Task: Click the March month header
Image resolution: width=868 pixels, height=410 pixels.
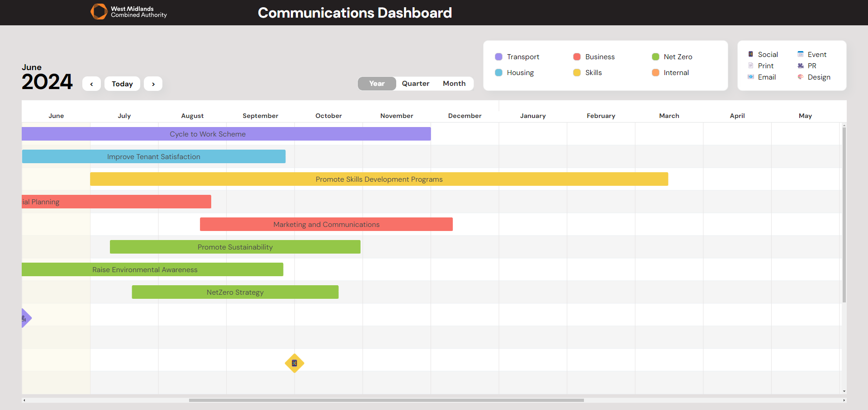Action: point(669,116)
